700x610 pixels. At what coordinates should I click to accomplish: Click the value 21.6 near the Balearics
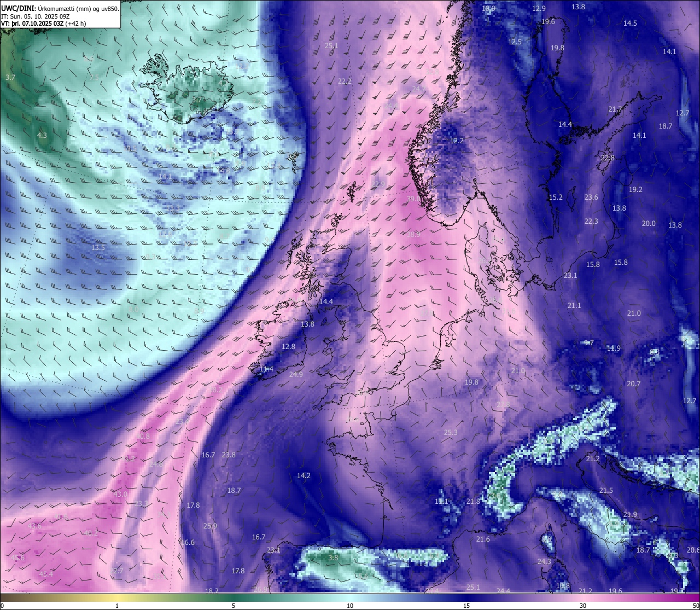pyautogui.click(x=483, y=539)
